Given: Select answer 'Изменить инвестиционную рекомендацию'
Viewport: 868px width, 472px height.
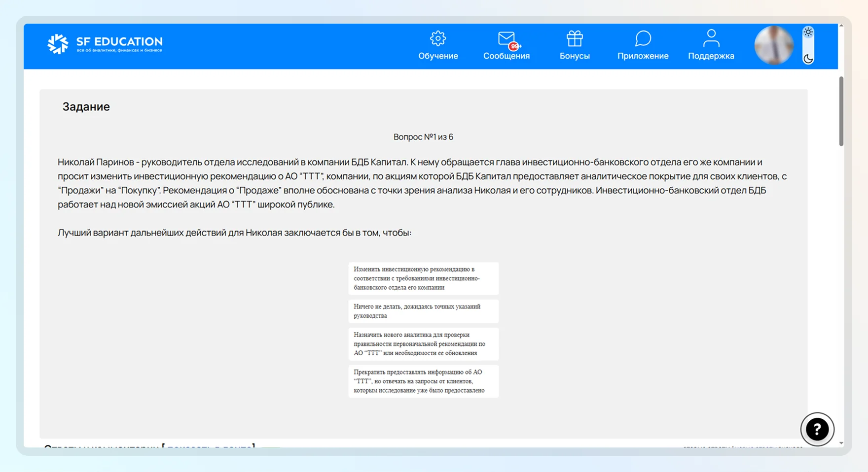Looking at the screenshot, I should pos(424,278).
